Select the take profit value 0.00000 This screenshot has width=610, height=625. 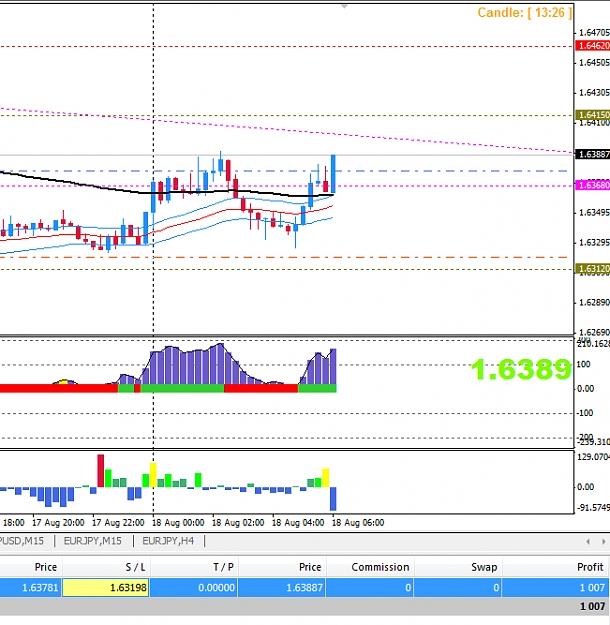pyautogui.click(x=194, y=588)
